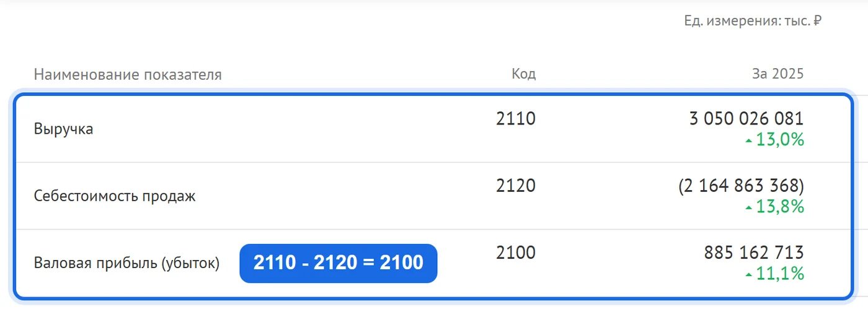Screen dimensions: 868x312
Task: Click the Ед. измерения: тыс. label
Action: coord(747,21)
